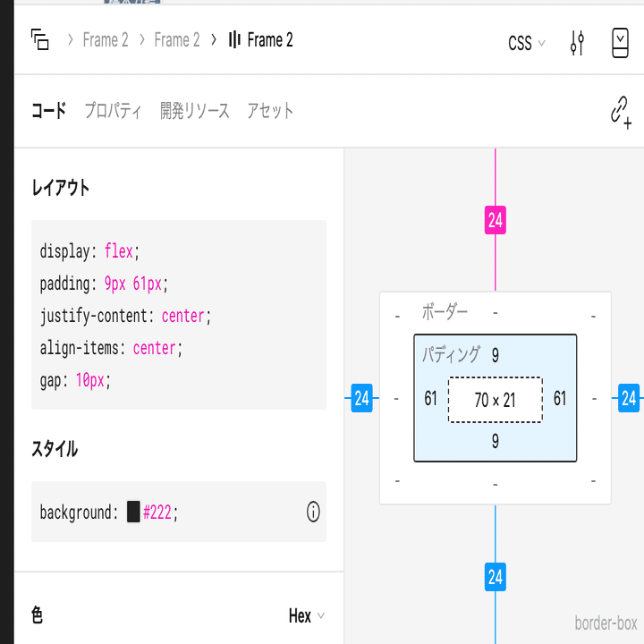
Task: Click the info icon next to background
Action: 313,513
